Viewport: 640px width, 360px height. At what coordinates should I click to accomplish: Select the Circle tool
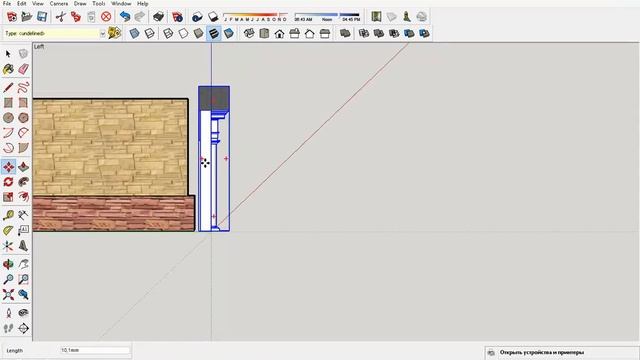pos(8,118)
